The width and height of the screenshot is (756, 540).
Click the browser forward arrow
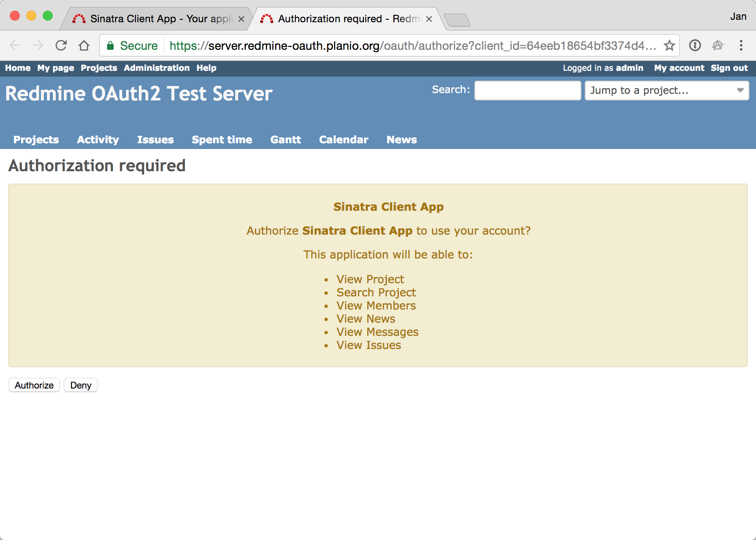tap(38, 45)
